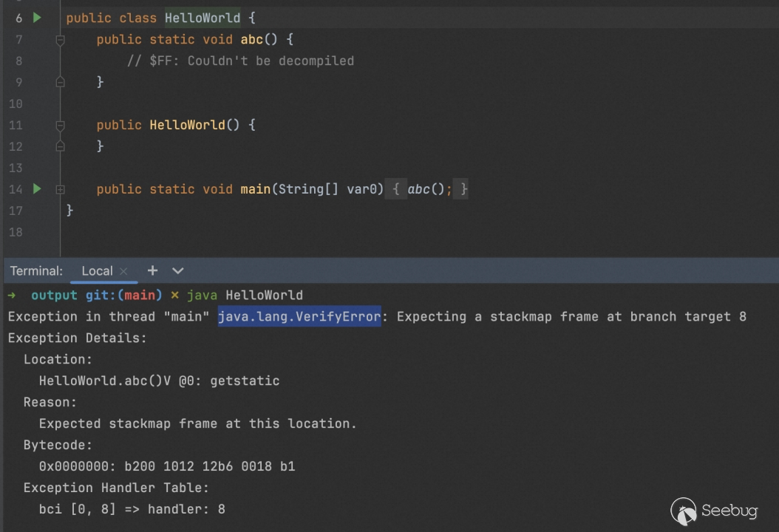The width and height of the screenshot is (779, 532).
Task: Switch to the Local terminal tab
Action: click(x=97, y=271)
